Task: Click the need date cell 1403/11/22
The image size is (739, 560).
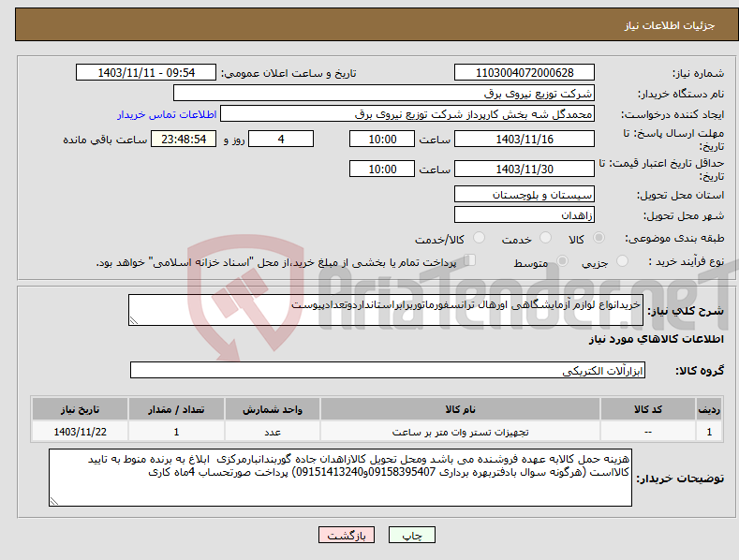Action: (81, 432)
